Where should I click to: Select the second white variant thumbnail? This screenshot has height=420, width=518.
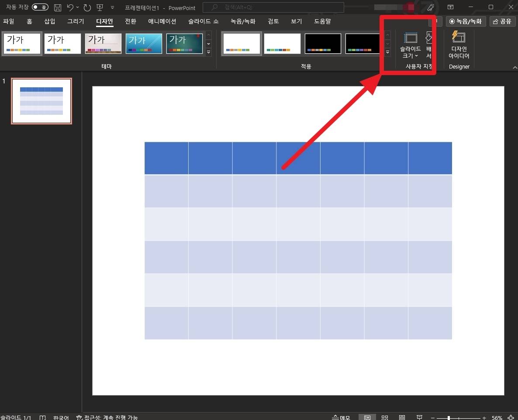click(x=282, y=43)
